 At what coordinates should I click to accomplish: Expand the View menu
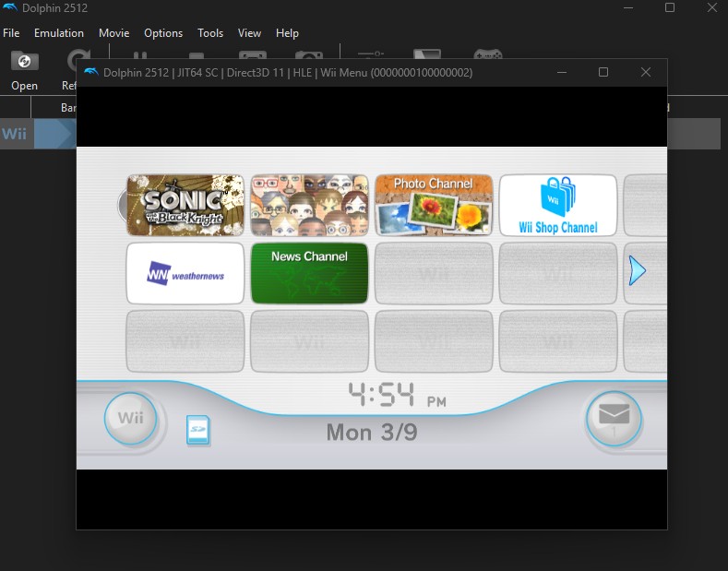[x=249, y=33]
